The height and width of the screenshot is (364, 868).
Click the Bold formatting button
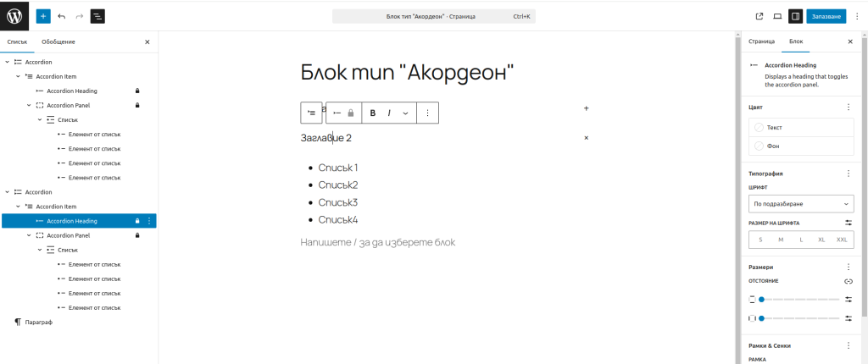(x=373, y=113)
